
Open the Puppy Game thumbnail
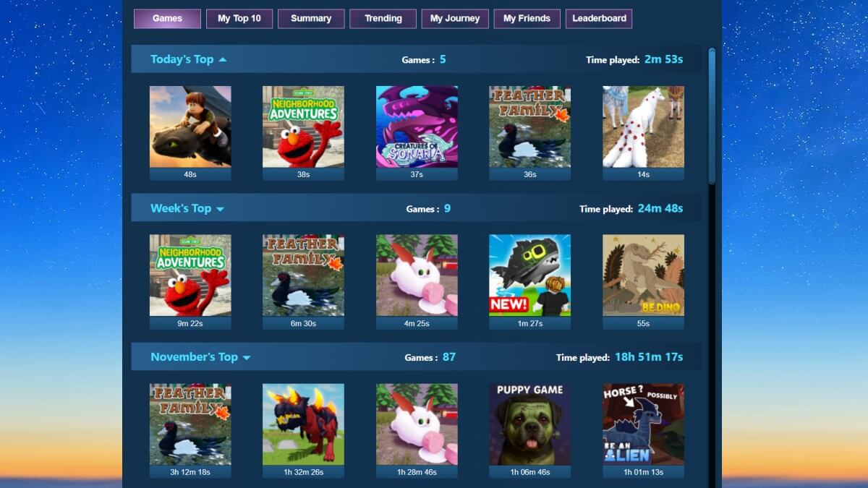pos(529,424)
